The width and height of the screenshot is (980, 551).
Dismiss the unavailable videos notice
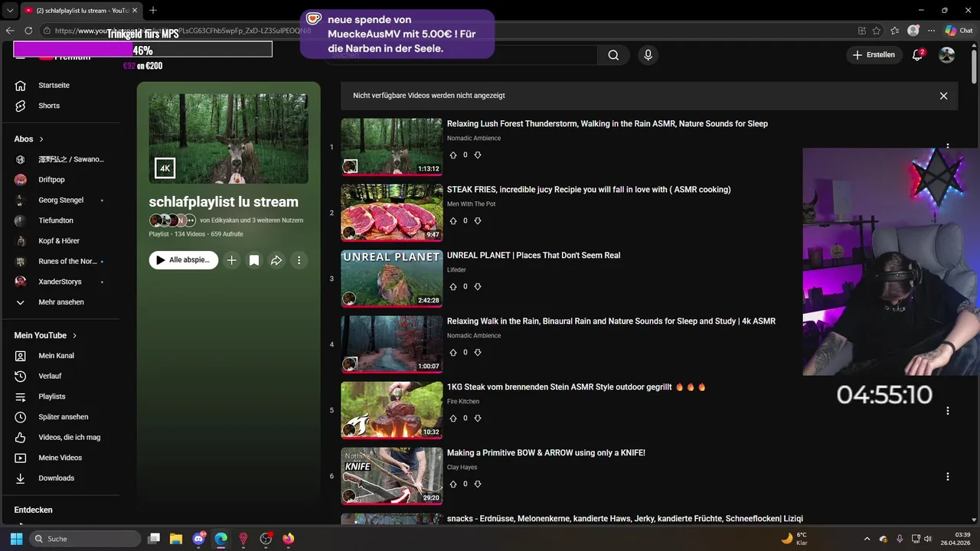(x=943, y=96)
